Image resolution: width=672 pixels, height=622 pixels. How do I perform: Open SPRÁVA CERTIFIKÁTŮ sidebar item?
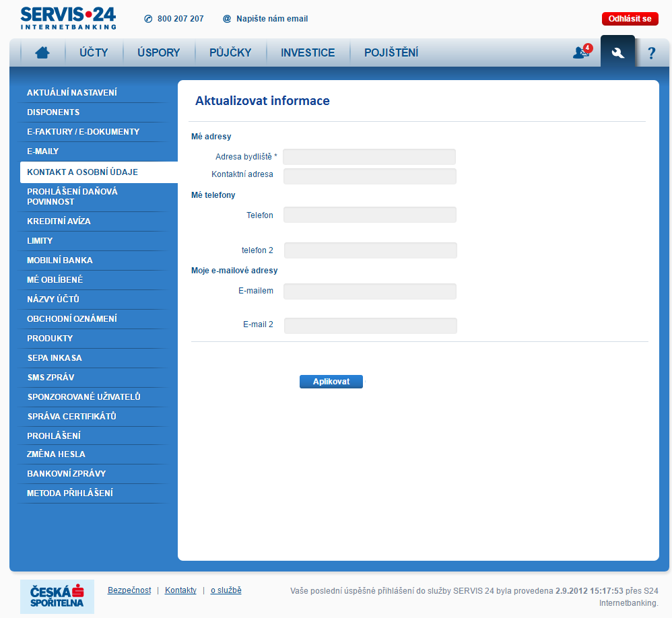click(72, 417)
